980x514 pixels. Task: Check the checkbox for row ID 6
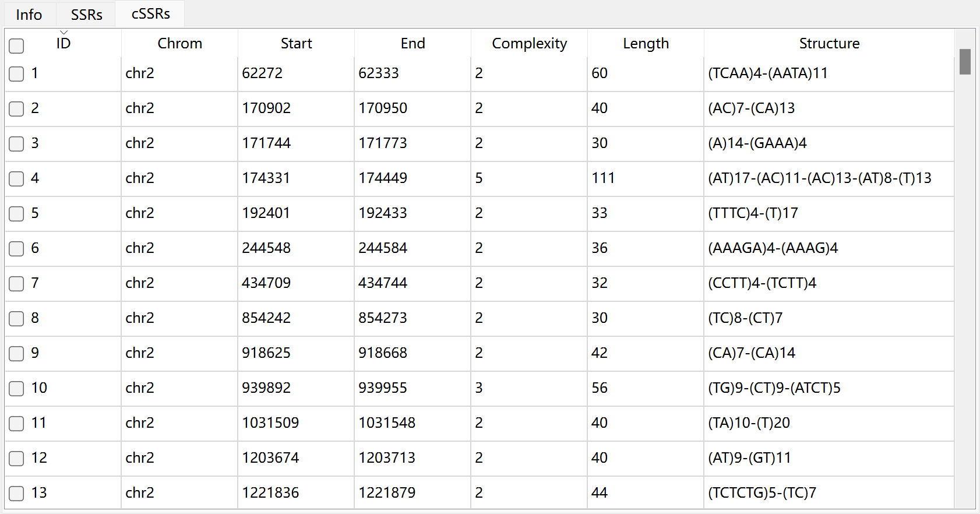pos(16,248)
